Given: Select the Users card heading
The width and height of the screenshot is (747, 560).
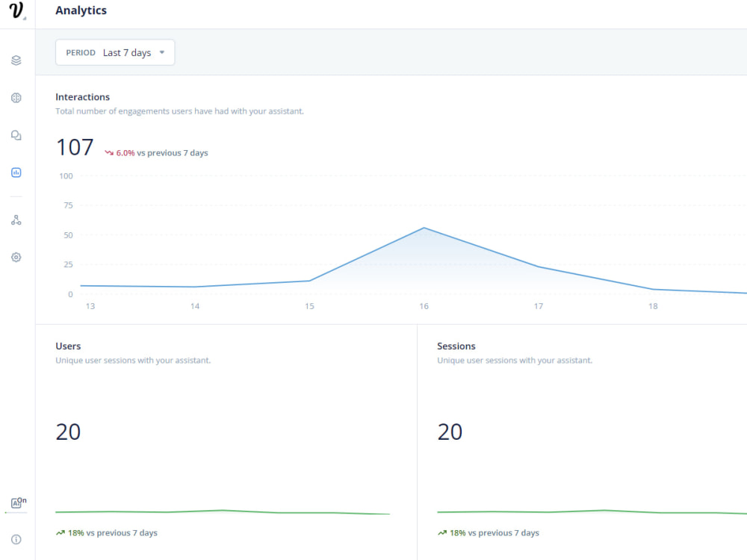Looking at the screenshot, I should pyautogui.click(x=68, y=346).
